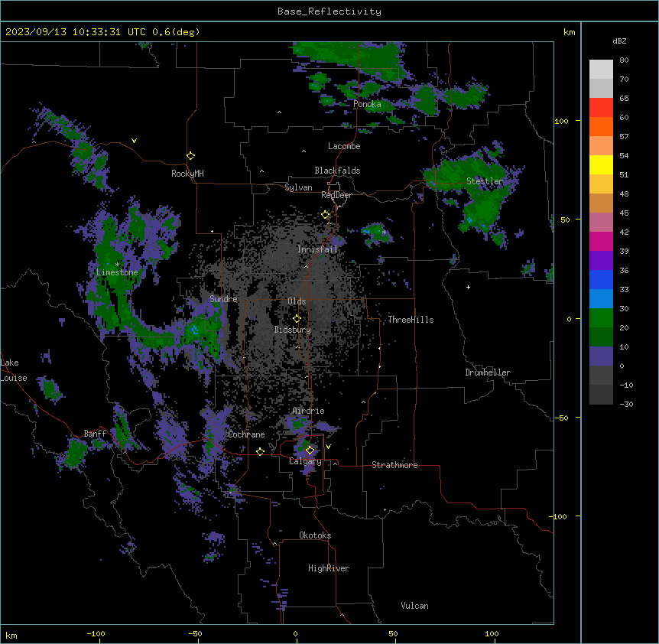Click the blue 33-36 dBZ legend swatch
The height and width of the screenshot is (644, 659).
[601, 280]
